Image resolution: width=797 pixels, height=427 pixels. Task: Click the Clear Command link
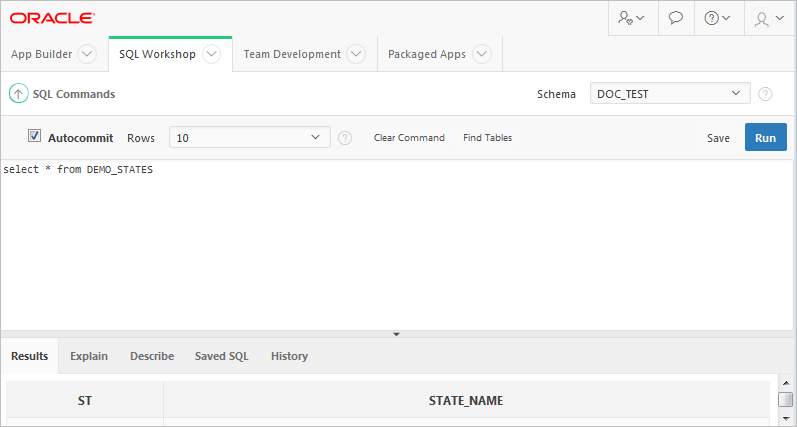point(409,138)
